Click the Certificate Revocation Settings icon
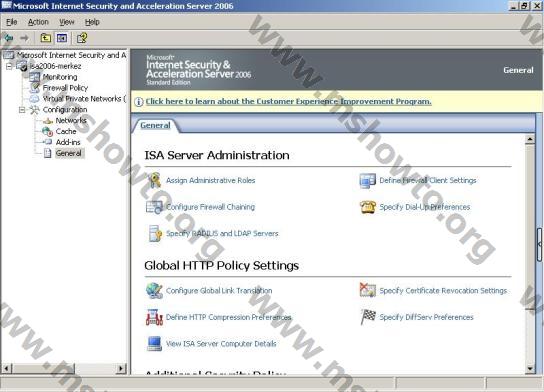This screenshot has height=392, width=544. click(x=367, y=290)
